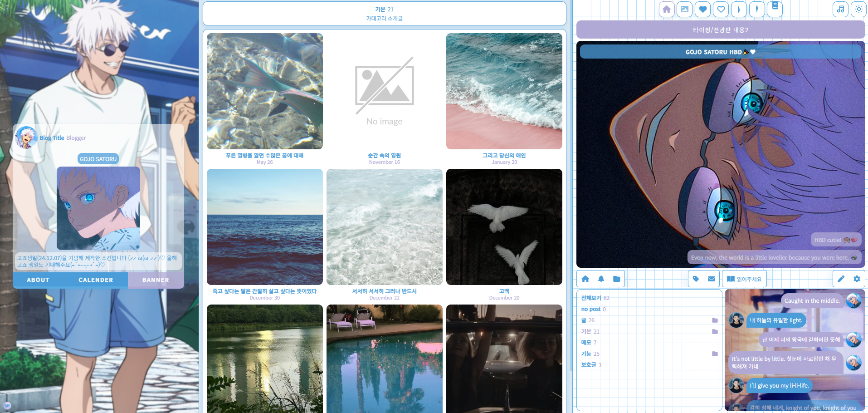Open post titled 순간 속의 영원
This screenshot has height=413, width=868.
click(385, 155)
